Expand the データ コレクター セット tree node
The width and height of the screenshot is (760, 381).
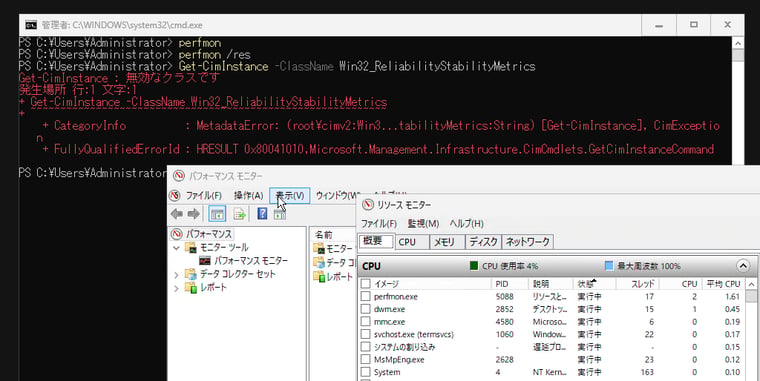pos(176,275)
